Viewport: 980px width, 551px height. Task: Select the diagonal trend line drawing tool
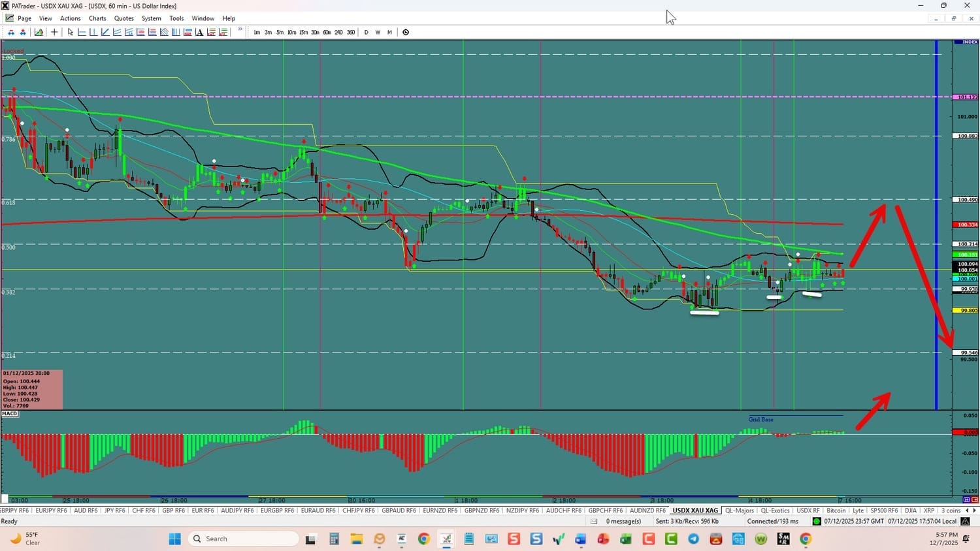click(105, 32)
